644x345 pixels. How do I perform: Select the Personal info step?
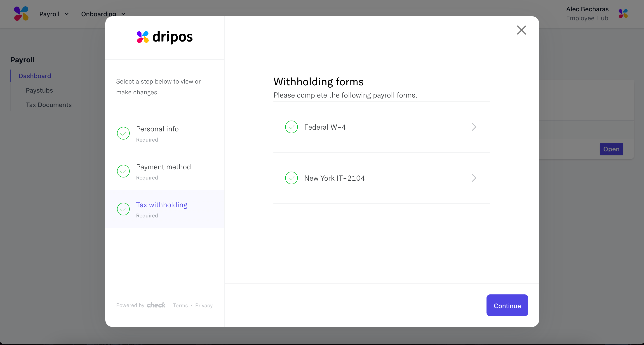(x=157, y=129)
